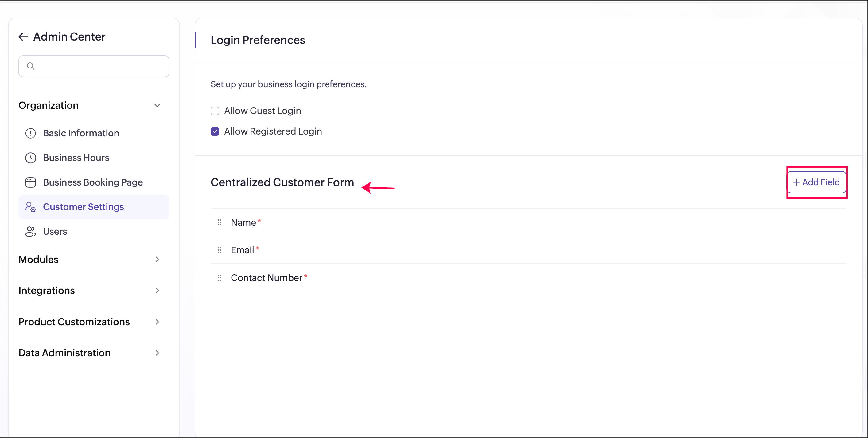Viewport: 868px width, 438px height.
Task: Click the Basic Information info icon
Action: pyautogui.click(x=31, y=133)
